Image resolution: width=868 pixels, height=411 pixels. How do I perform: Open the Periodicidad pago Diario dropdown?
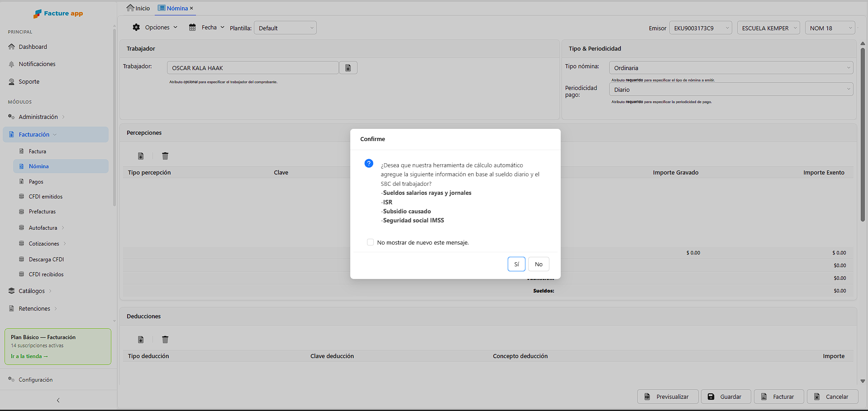(731, 90)
